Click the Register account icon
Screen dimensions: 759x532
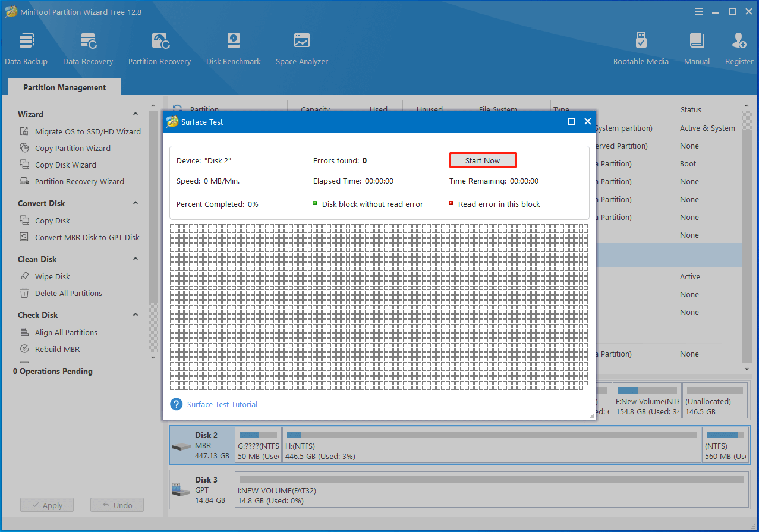(739, 49)
